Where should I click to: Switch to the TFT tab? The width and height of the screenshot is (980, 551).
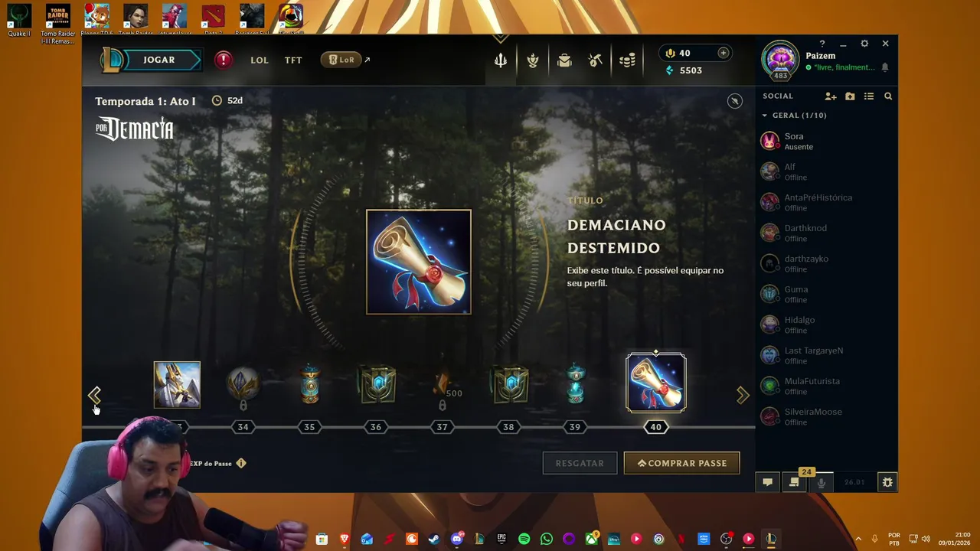click(293, 60)
